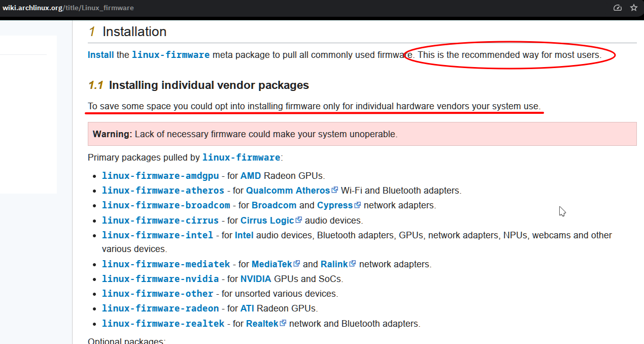Open the Install link in Installation section
The width and height of the screenshot is (644, 344).
[100, 55]
